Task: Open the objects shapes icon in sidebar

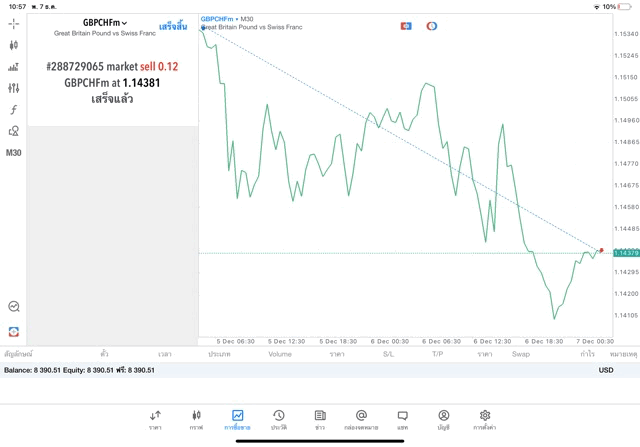Action: pyautogui.click(x=13, y=131)
